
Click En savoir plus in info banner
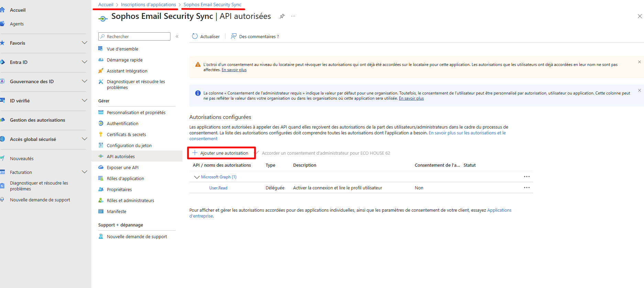[411, 98]
